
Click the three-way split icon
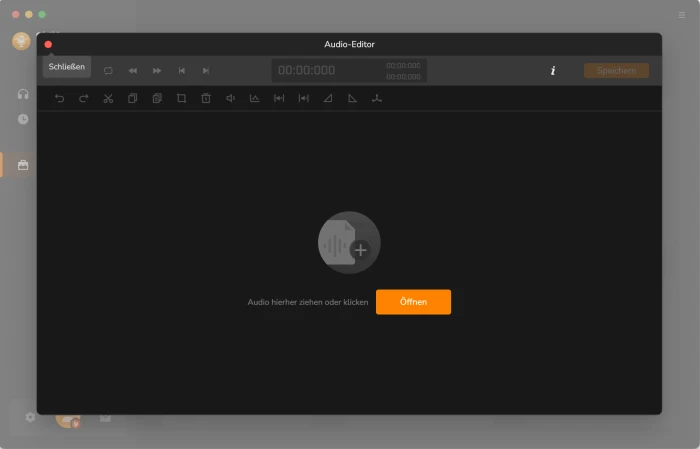coord(377,98)
